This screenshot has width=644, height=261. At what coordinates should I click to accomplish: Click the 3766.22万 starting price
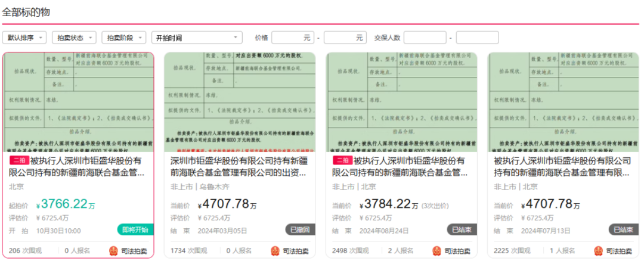65,204
